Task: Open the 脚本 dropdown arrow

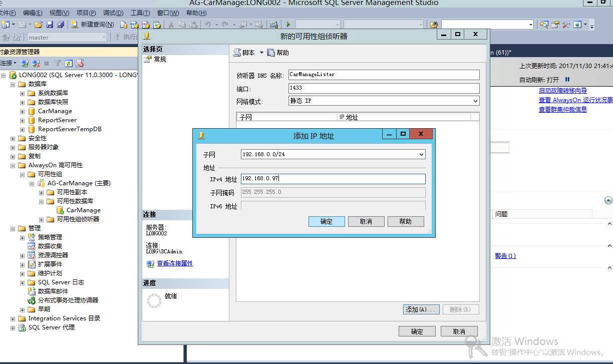Action: click(x=261, y=53)
